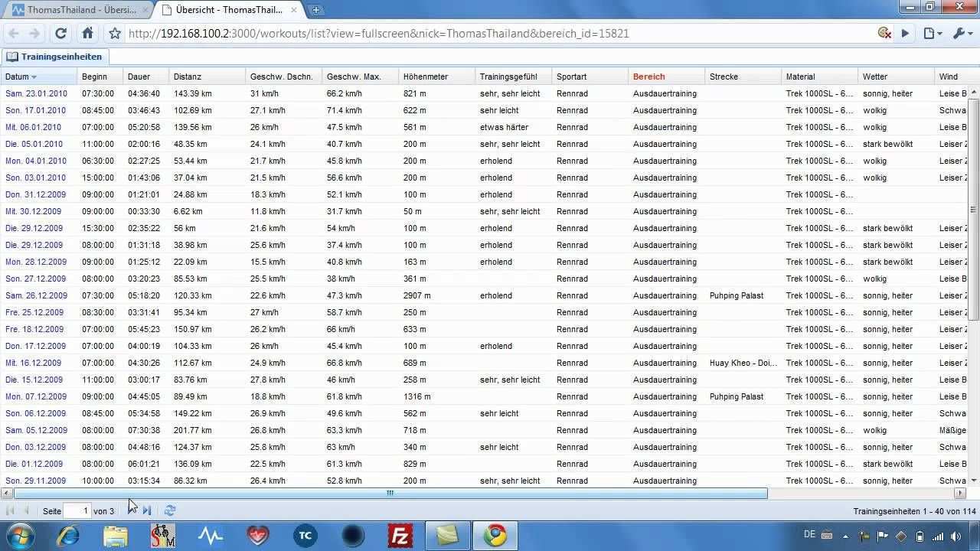Screen dimensions: 980x551
Task: Open workout link Sam. 23.01.2010
Action: [x=36, y=93]
